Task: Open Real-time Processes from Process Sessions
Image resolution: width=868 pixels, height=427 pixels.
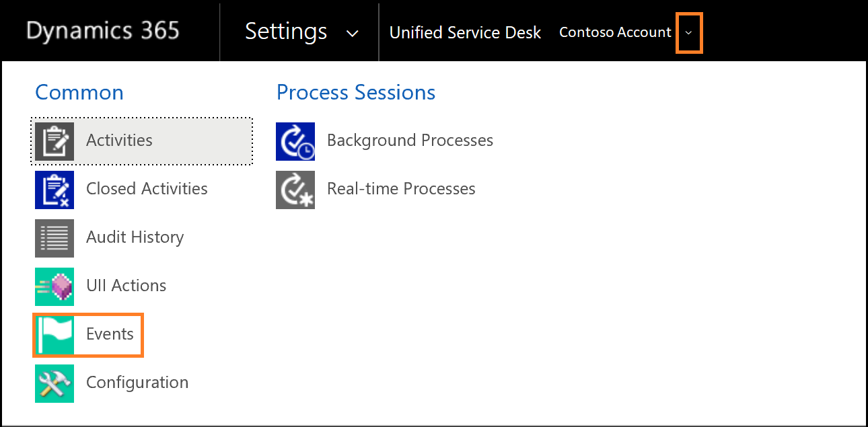Action: [x=401, y=189]
